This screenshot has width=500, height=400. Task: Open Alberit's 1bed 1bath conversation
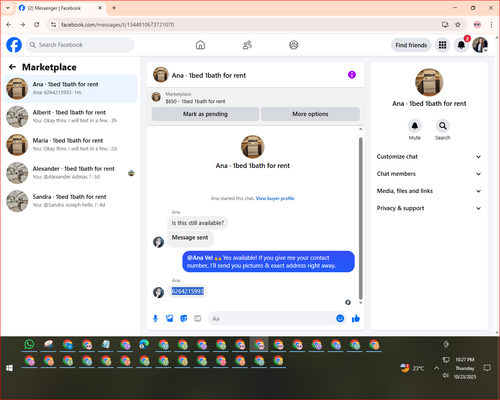70,116
